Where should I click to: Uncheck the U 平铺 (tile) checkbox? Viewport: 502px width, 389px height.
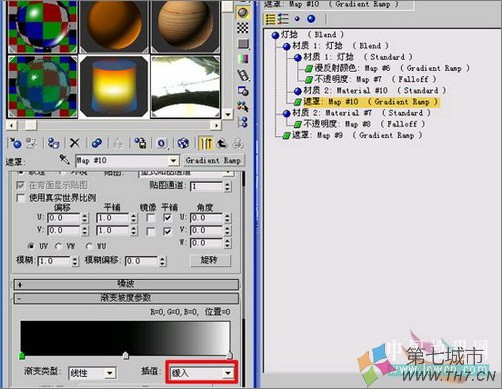coord(167,218)
